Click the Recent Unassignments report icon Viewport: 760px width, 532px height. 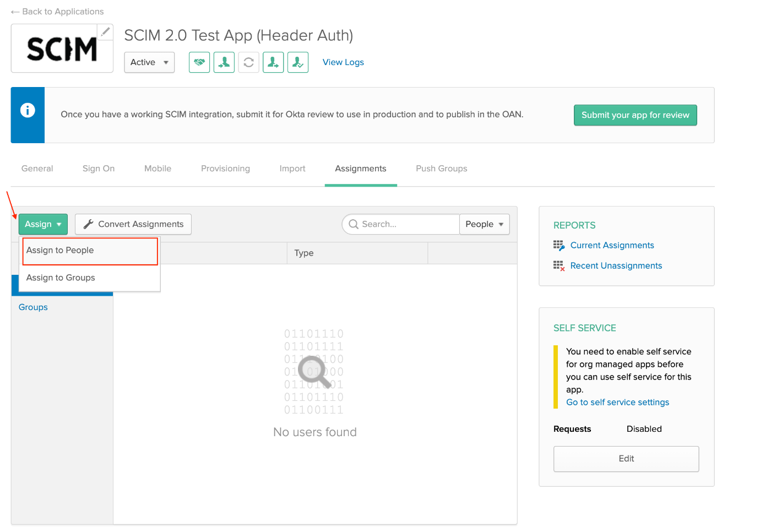[558, 265]
